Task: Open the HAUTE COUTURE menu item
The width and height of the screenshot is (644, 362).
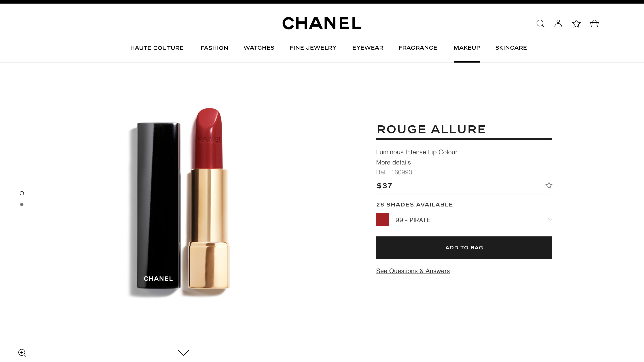Action: 157,48
